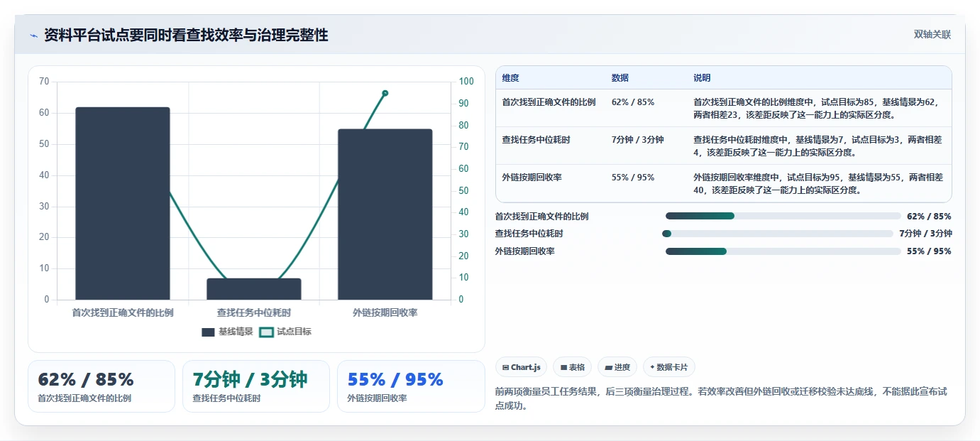980x441 pixels.
Task: Click x-axis label 查找任务中位耗时
Action: tap(254, 312)
